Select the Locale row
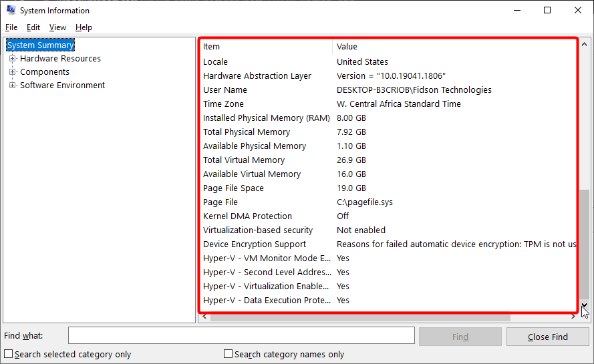Image resolution: width=594 pixels, height=364 pixels. [x=388, y=61]
